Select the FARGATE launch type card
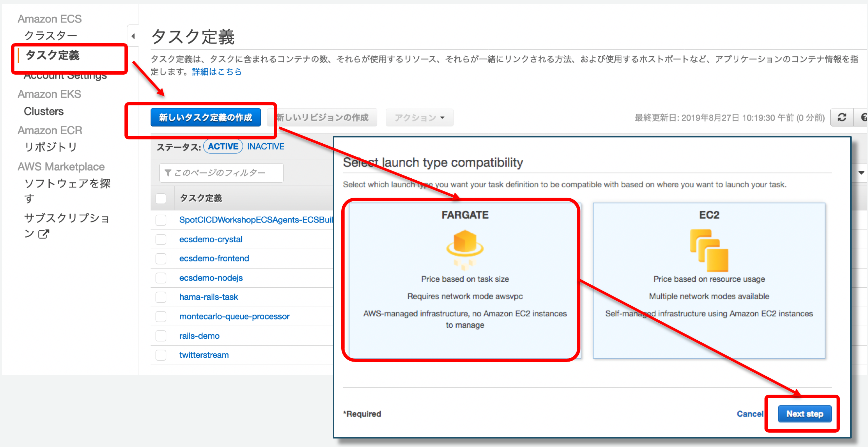868x447 pixels. (x=465, y=280)
